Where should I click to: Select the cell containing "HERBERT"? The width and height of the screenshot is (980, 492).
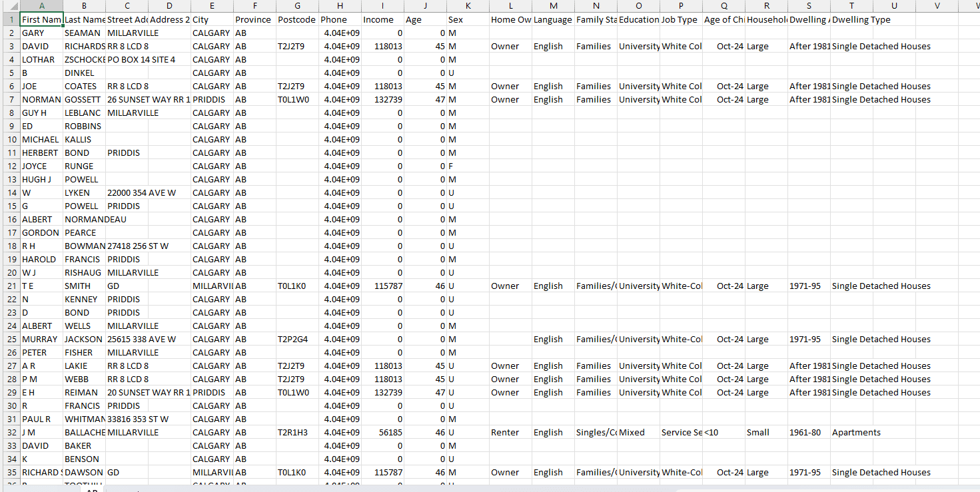(x=42, y=152)
